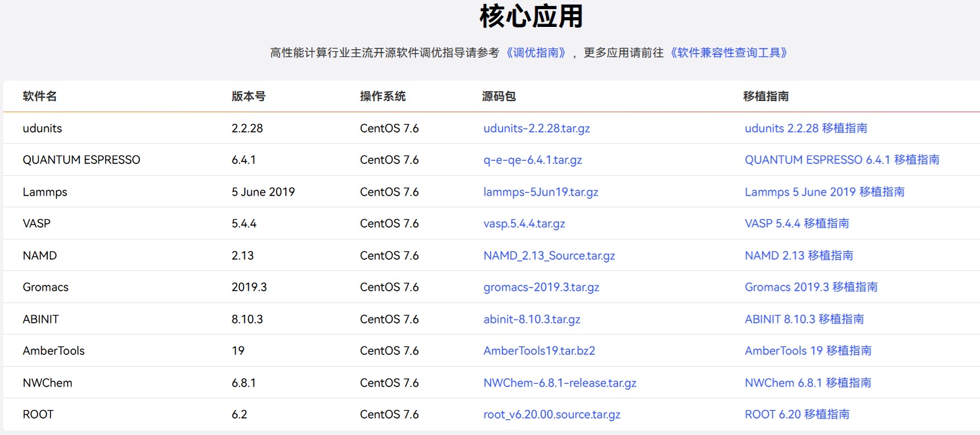Click the 版本号 column header

pos(249,96)
